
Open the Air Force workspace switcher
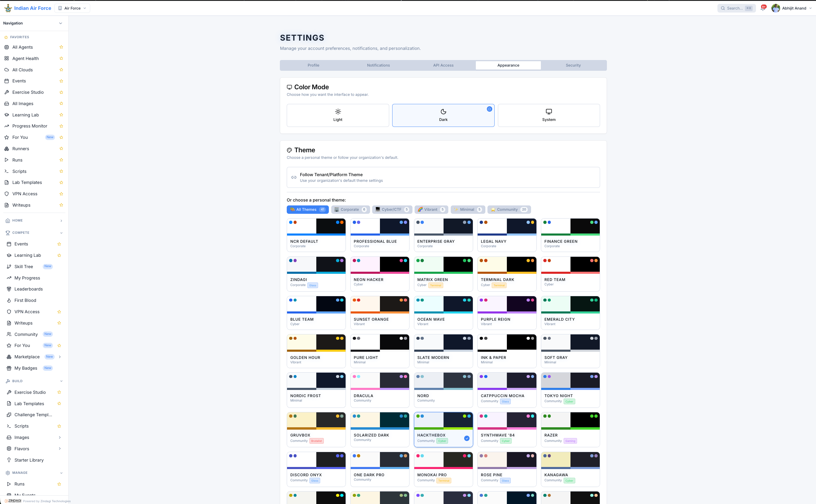click(x=72, y=8)
